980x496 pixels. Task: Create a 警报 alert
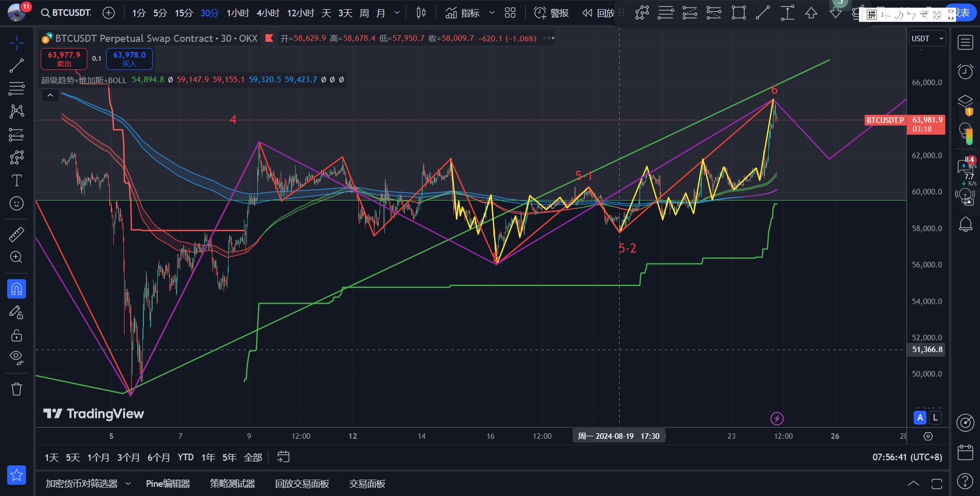[551, 13]
